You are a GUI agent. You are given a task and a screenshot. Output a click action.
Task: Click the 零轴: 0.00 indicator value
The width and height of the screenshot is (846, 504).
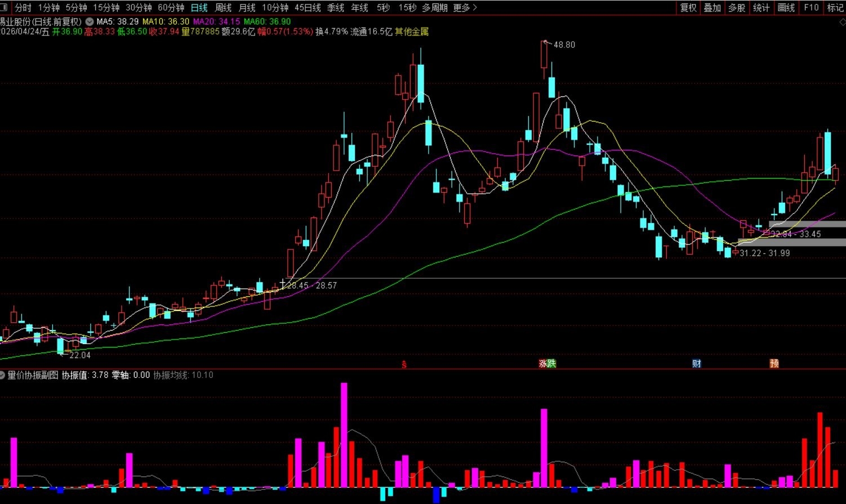pyautogui.click(x=131, y=375)
